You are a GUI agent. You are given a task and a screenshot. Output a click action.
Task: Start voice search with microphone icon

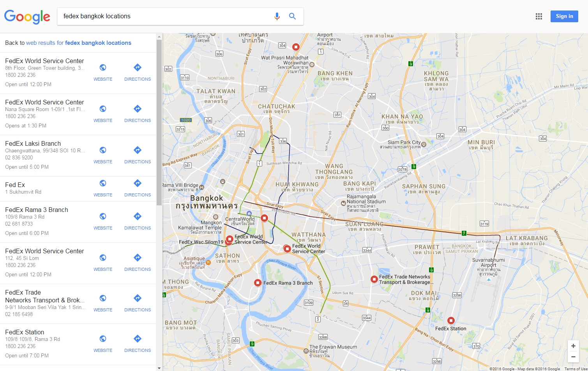click(x=277, y=16)
